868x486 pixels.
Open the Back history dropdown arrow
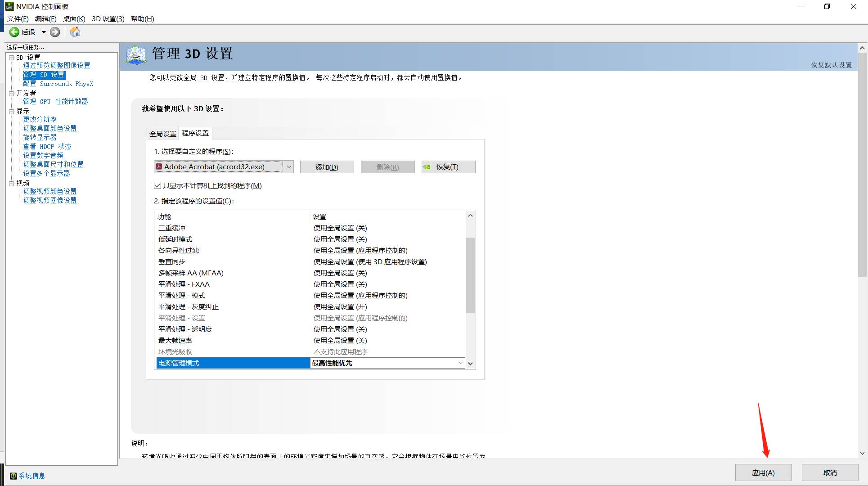[x=44, y=32]
